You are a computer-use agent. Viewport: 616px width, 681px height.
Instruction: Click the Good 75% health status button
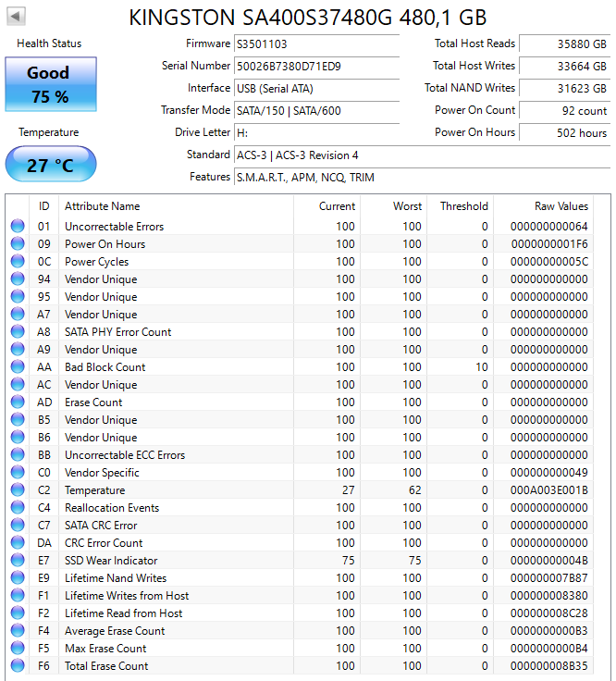coord(50,84)
